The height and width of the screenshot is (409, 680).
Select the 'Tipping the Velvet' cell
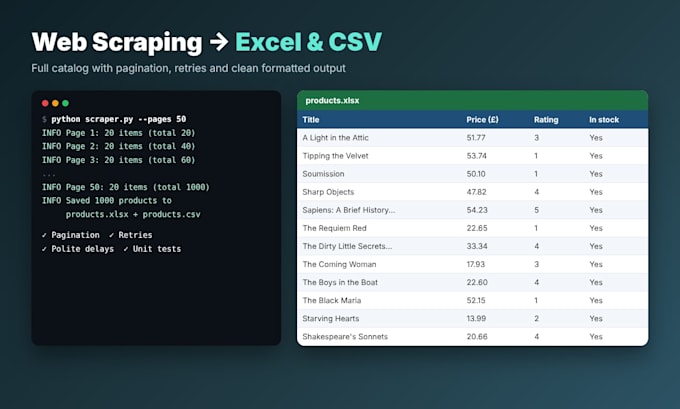point(335,156)
